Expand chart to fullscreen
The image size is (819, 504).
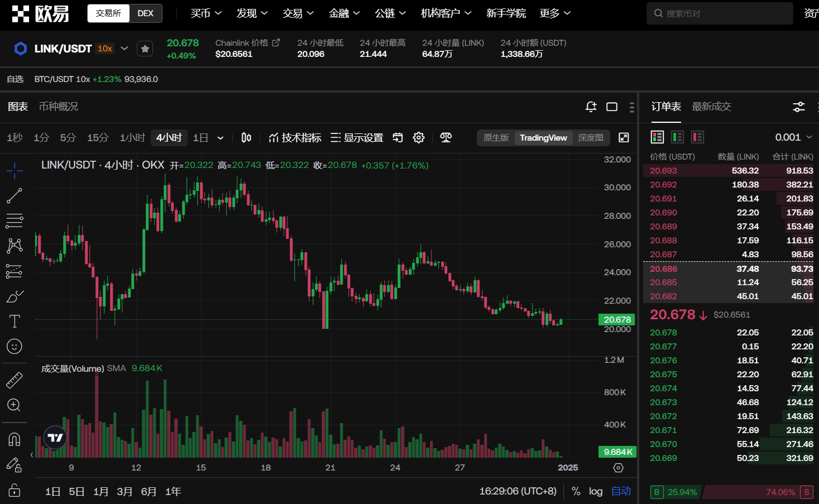[x=624, y=138]
